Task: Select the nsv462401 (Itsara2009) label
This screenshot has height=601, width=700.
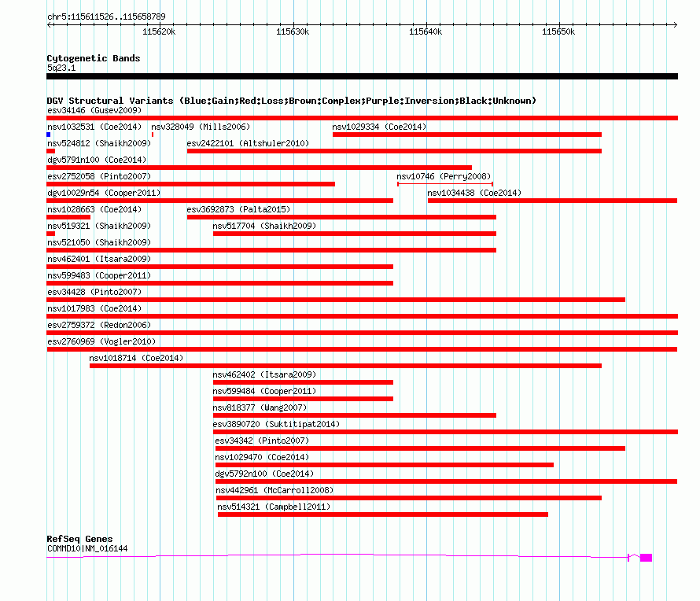Action: point(99,259)
